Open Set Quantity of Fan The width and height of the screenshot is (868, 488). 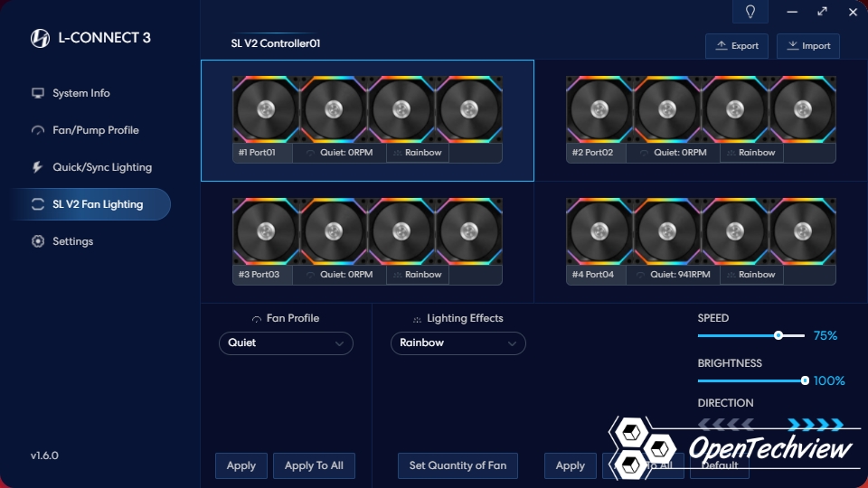(x=458, y=466)
